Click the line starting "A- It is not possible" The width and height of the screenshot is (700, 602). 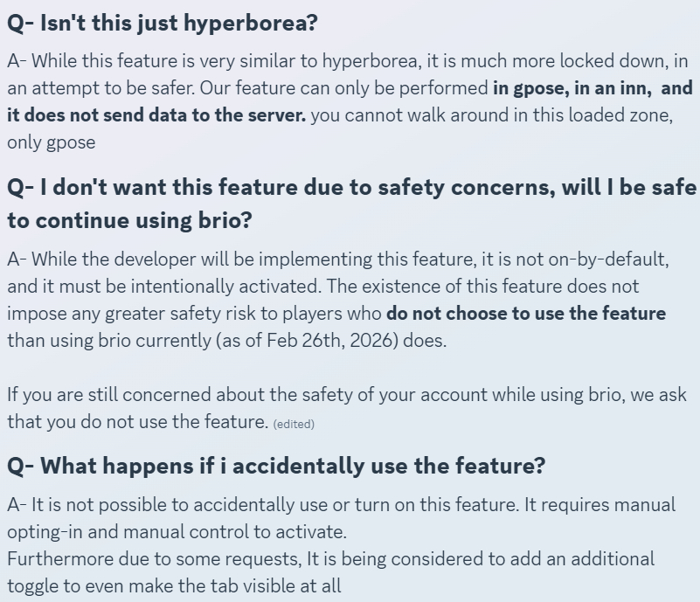click(341, 505)
